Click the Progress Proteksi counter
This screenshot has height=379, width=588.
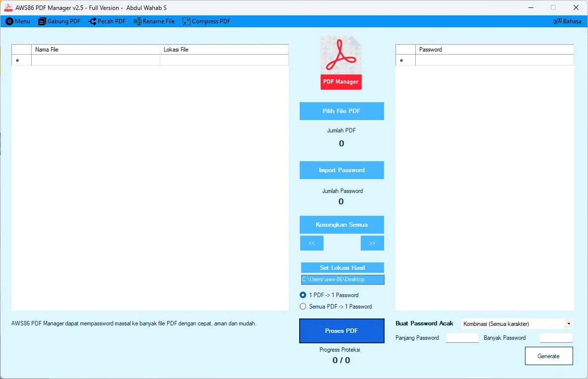tap(341, 360)
